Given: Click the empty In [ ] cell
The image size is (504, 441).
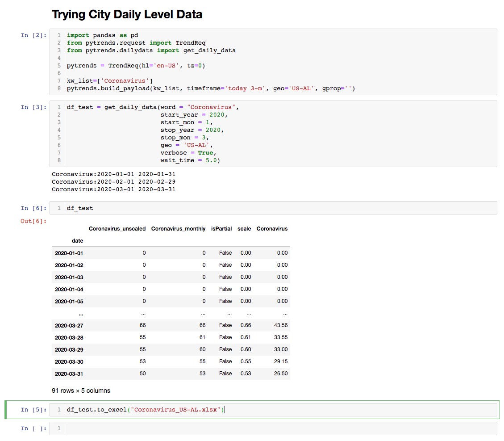Looking at the screenshot, I should 273,428.
